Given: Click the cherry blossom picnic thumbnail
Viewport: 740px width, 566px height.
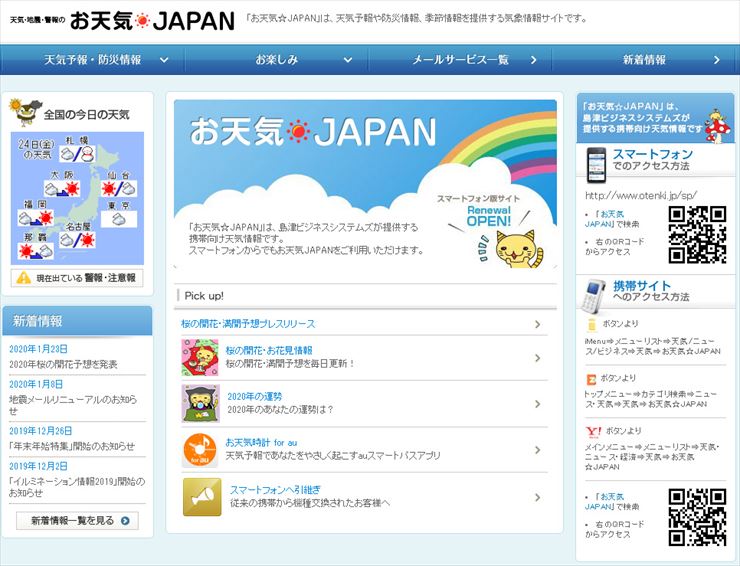Looking at the screenshot, I should pyautogui.click(x=200, y=357).
